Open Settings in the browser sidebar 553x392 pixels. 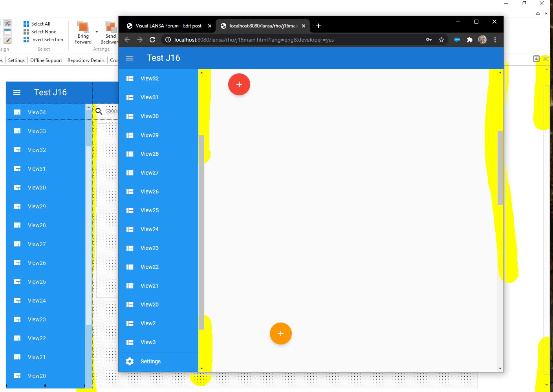pos(150,361)
